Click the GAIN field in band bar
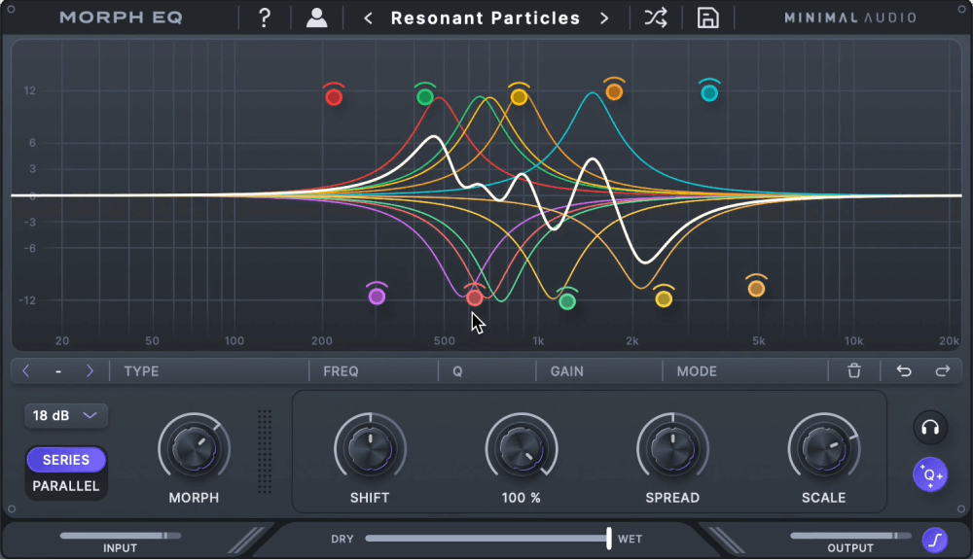This screenshot has width=973, height=560. coord(599,370)
